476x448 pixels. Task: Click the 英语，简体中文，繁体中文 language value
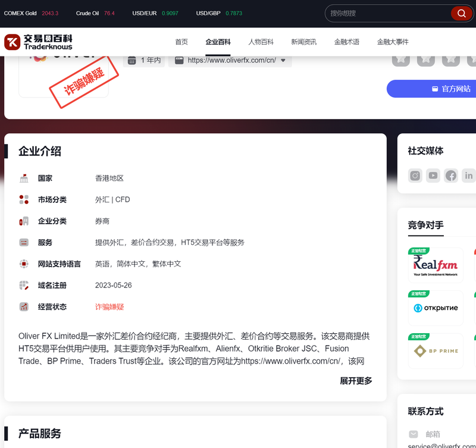(138, 264)
